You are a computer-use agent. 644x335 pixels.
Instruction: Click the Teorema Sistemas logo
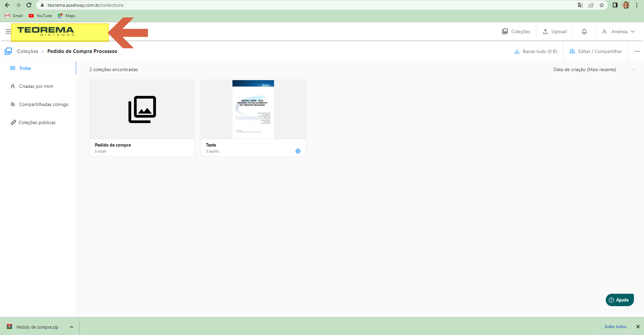[x=46, y=32]
